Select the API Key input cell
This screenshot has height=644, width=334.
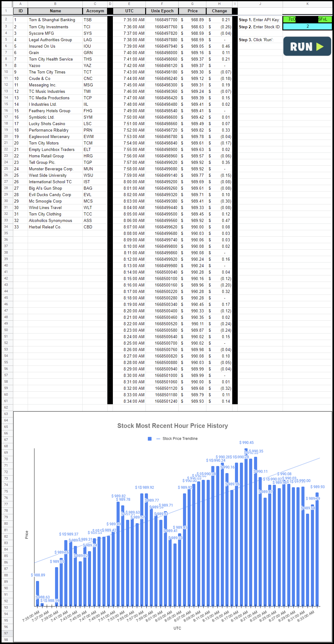[307, 19]
